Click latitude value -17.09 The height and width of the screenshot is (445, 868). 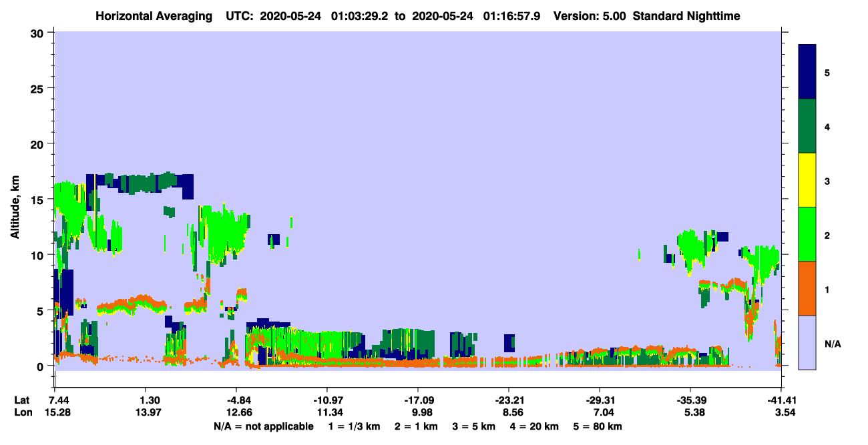point(418,400)
